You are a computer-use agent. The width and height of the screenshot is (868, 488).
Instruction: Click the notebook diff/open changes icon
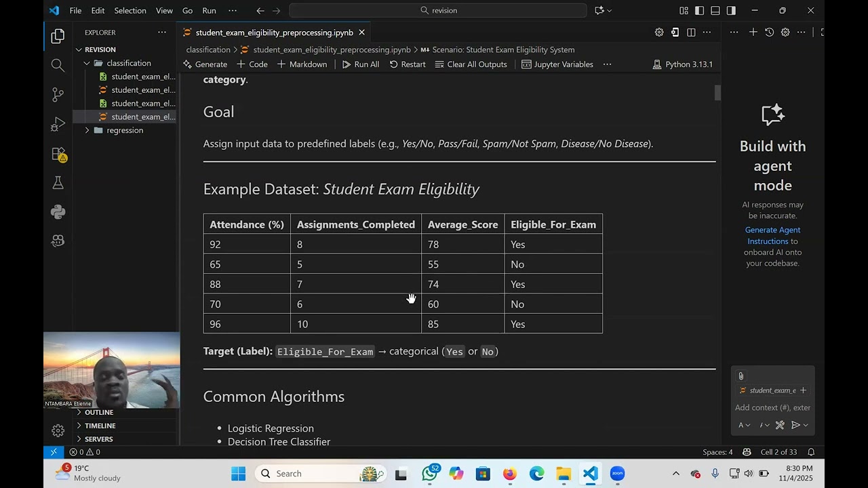pyautogui.click(x=675, y=33)
